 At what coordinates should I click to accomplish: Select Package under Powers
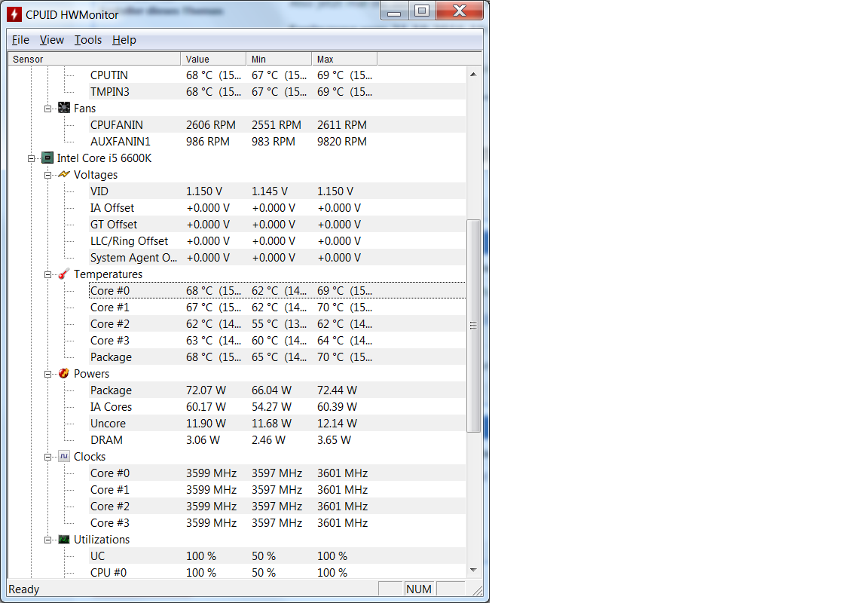pos(277,390)
